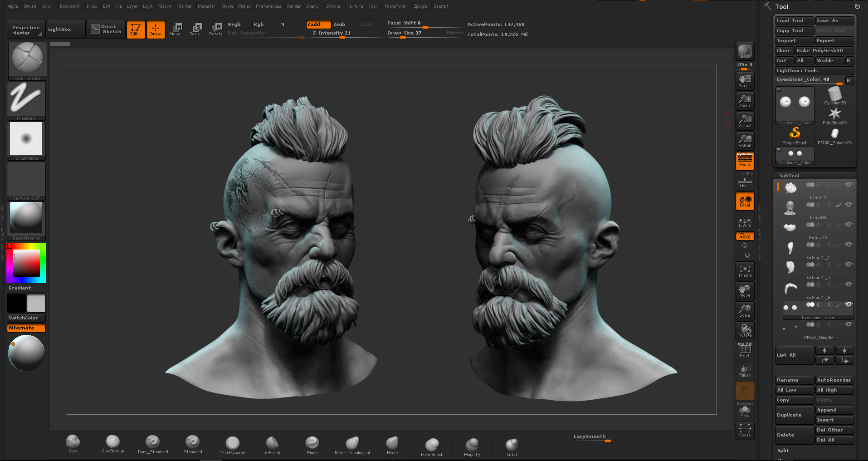Open the Alpha menu
The height and width of the screenshot is (461, 868).
[x=13, y=6]
